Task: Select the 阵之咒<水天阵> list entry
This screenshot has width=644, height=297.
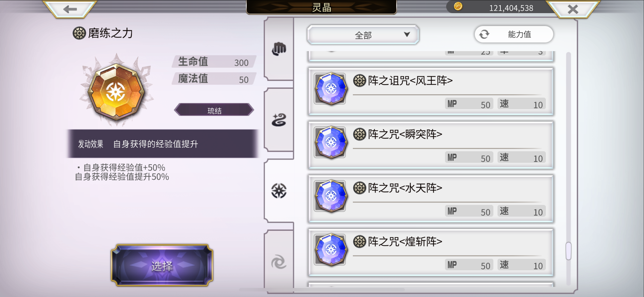Action: [431, 199]
